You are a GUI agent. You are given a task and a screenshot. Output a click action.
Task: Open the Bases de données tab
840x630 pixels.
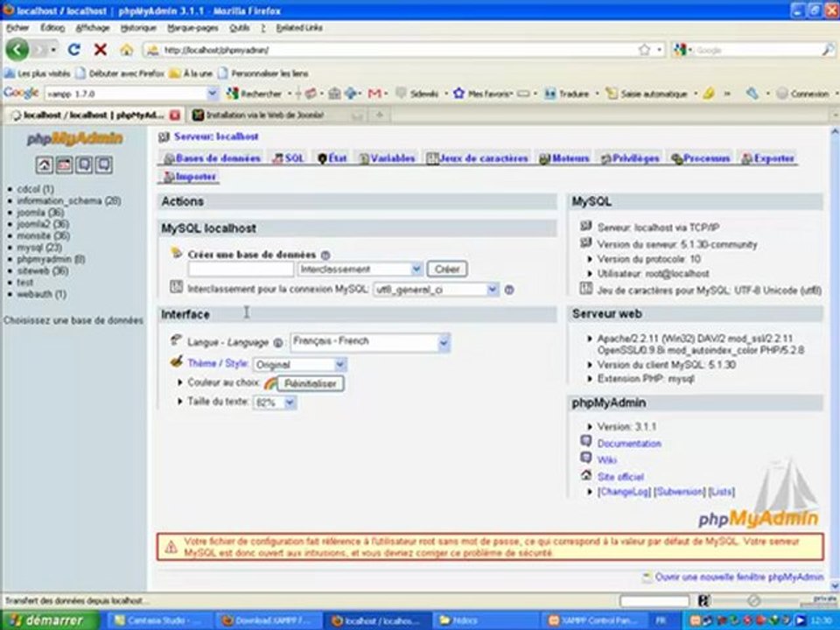[212, 158]
